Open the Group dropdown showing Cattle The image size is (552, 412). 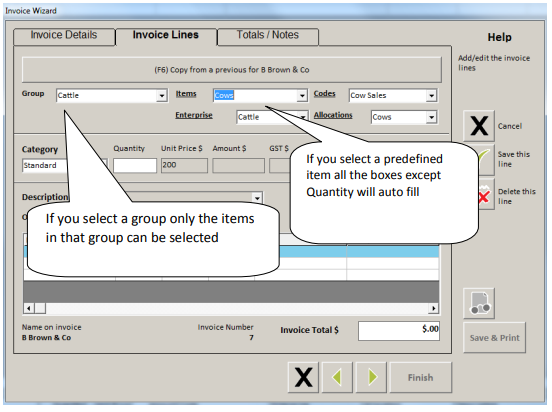point(161,96)
